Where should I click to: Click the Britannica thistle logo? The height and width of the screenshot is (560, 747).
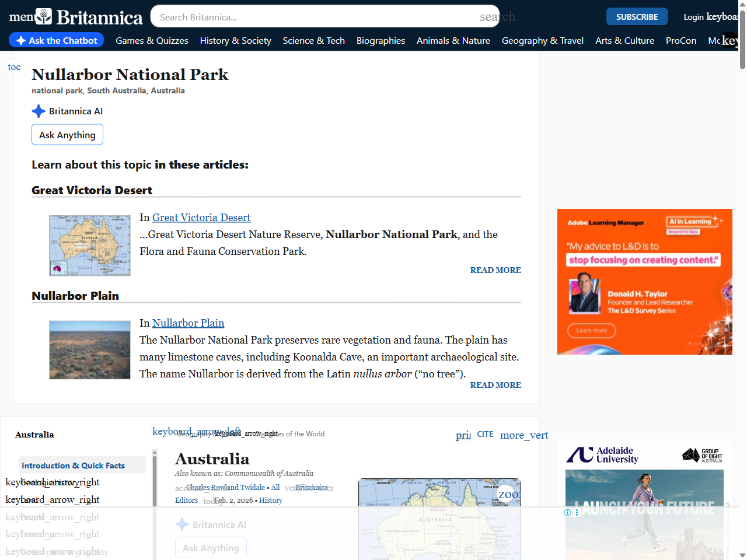[x=45, y=16]
